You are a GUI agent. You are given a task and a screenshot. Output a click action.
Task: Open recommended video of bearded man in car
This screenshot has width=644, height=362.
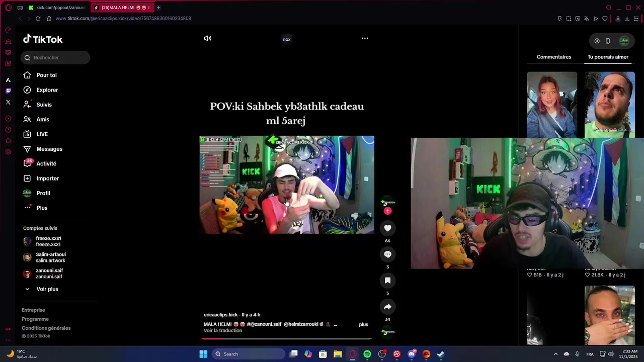(x=610, y=105)
